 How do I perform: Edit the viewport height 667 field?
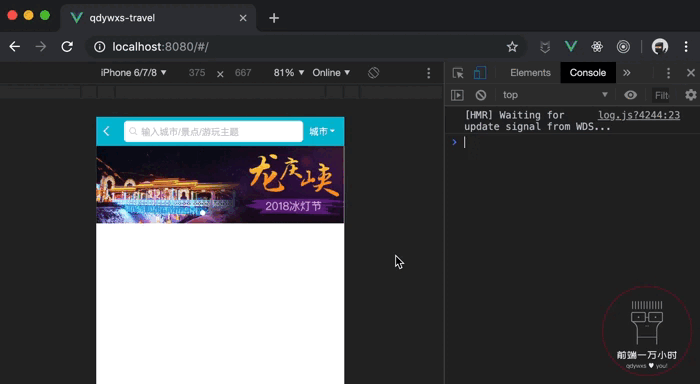(x=243, y=73)
